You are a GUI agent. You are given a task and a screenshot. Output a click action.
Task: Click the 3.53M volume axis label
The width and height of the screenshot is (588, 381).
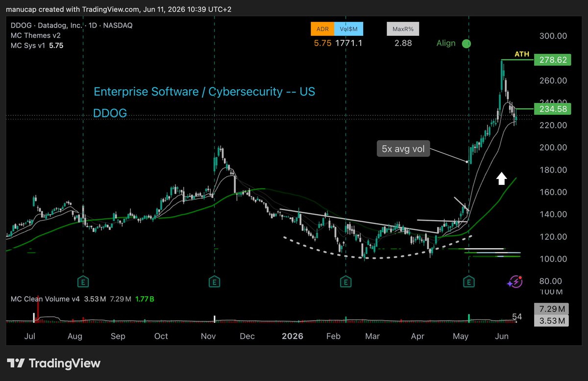coord(552,321)
